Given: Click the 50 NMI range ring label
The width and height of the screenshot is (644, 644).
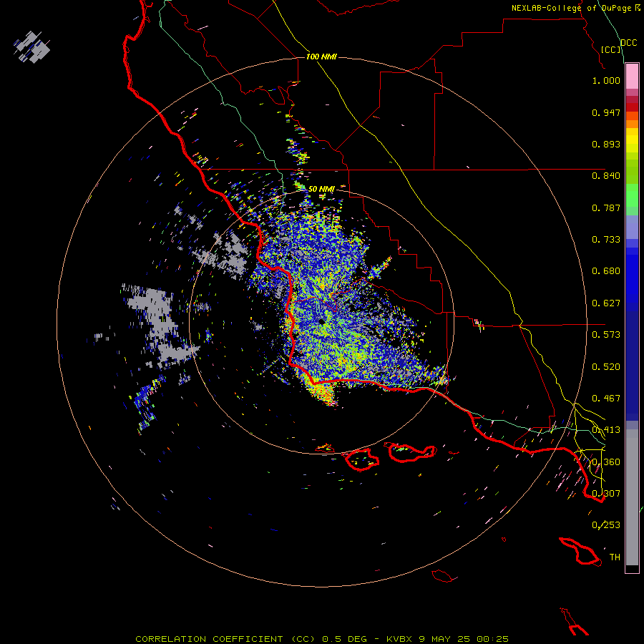Looking at the screenshot, I should coord(321,189).
